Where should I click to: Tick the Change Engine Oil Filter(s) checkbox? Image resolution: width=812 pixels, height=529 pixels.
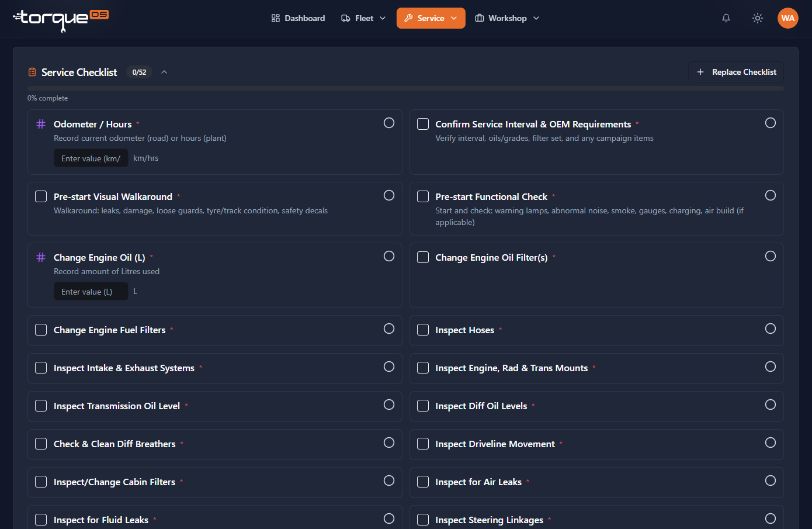[423, 257]
